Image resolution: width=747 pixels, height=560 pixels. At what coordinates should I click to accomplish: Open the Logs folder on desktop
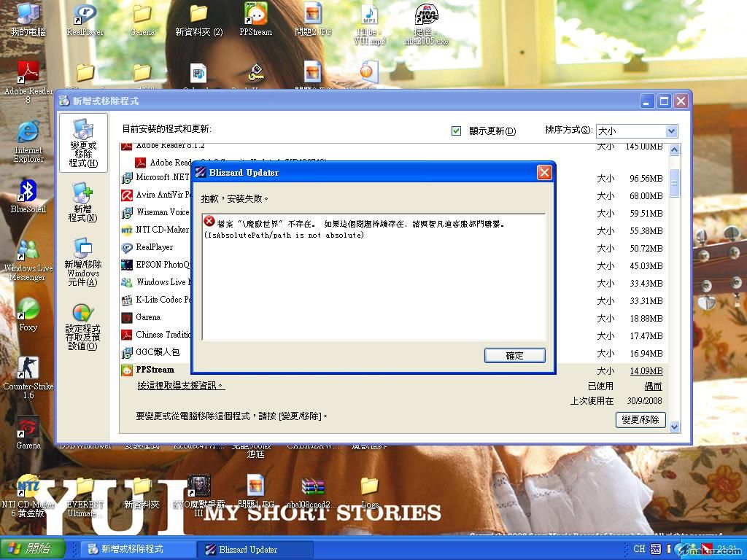click(369, 492)
